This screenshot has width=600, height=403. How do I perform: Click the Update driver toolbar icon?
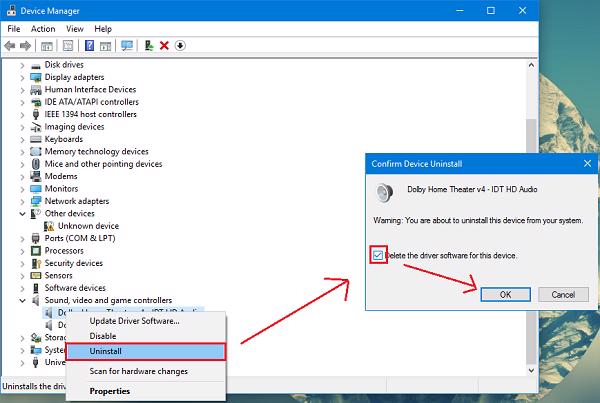[149, 45]
